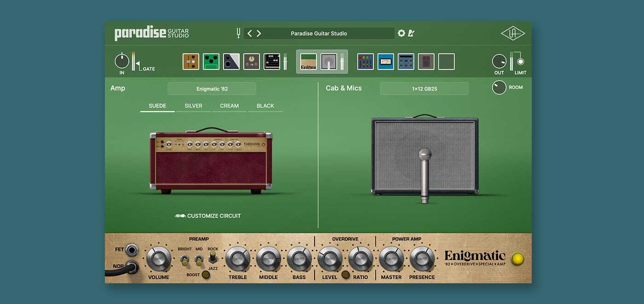Open settings via the gear icon
644x304 pixels.
click(x=402, y=33)
